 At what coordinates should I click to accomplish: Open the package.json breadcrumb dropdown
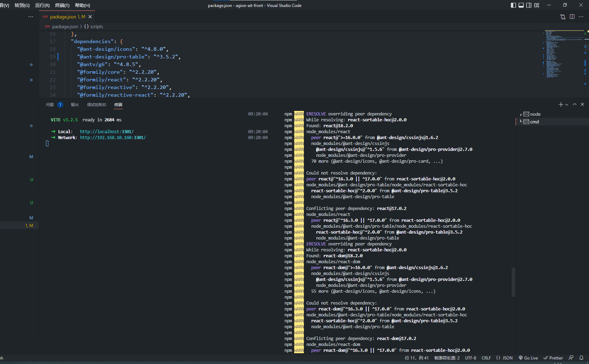point(65,26)
